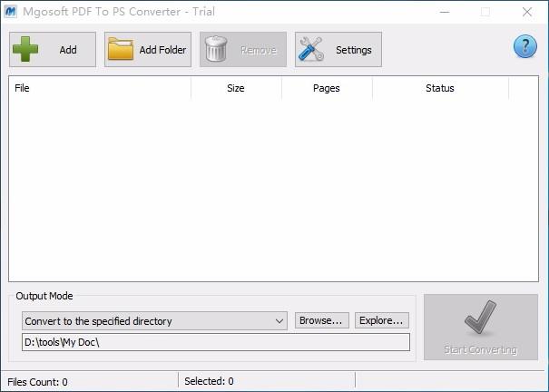The image size is (549, 392).
Task: Open the Add Folder button
Action: click(x=148, y=49)
